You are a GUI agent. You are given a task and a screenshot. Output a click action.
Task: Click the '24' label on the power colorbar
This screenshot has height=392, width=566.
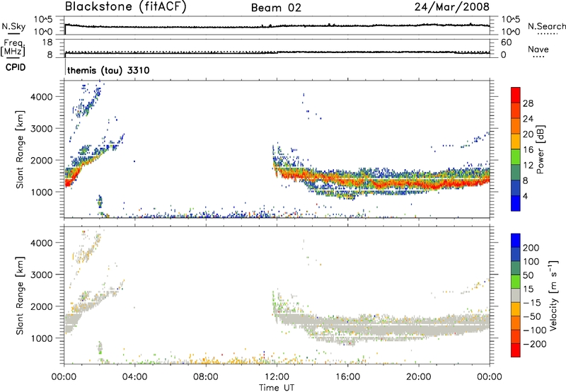[x=528, y=119]
